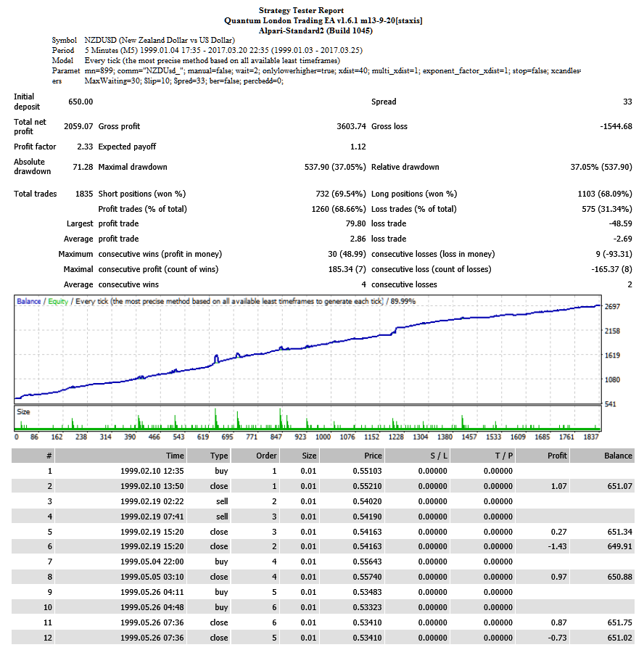Click the initial deposit value 650.00
Screen dimensions: 644x658
coord(80,102)
